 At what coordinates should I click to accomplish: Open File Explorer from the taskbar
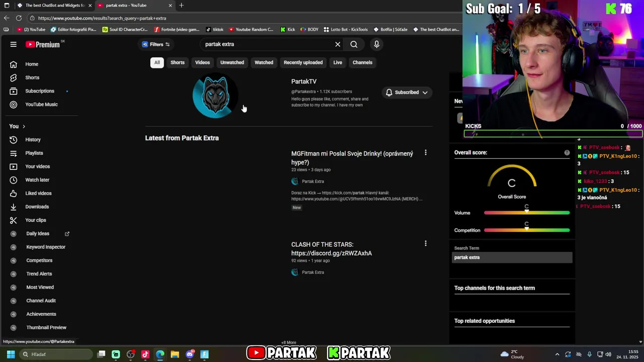click(x=175, y=354)
